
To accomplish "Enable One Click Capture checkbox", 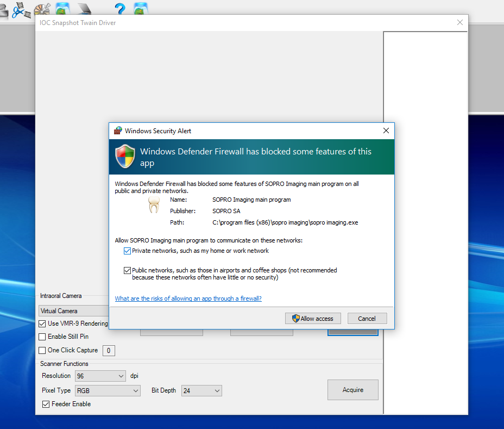I will [42, 351].
